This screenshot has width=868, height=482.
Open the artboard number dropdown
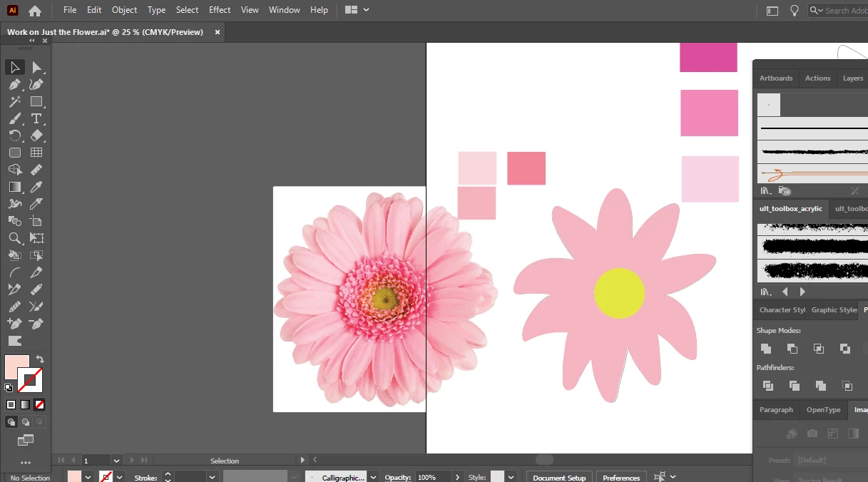click(116, 461)
